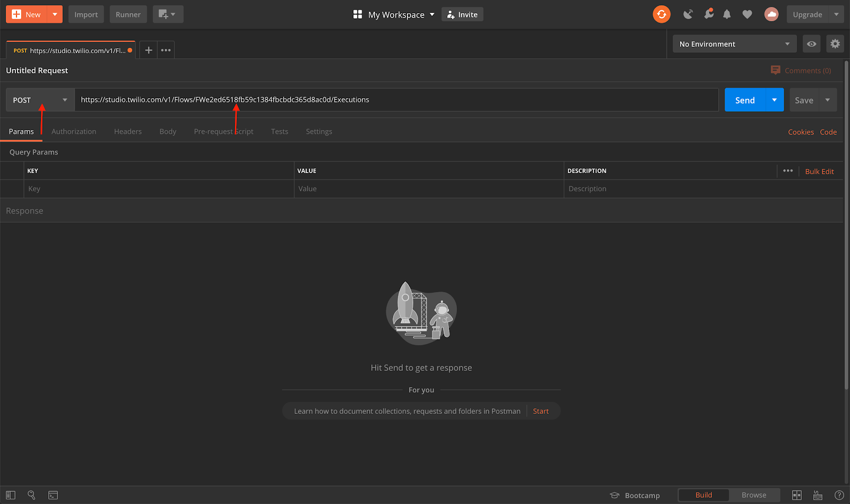
Task: Click the blue Send button
Action: [745, 100]
